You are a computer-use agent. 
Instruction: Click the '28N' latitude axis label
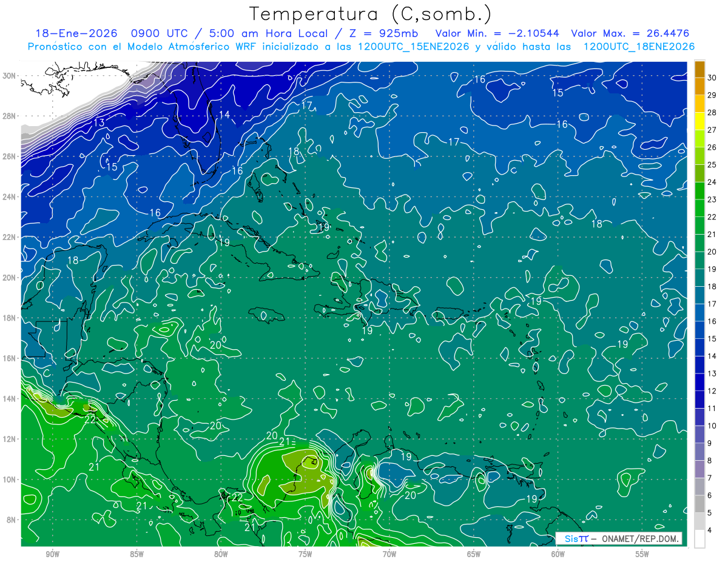pyautogui.click(x=10, y=116)
